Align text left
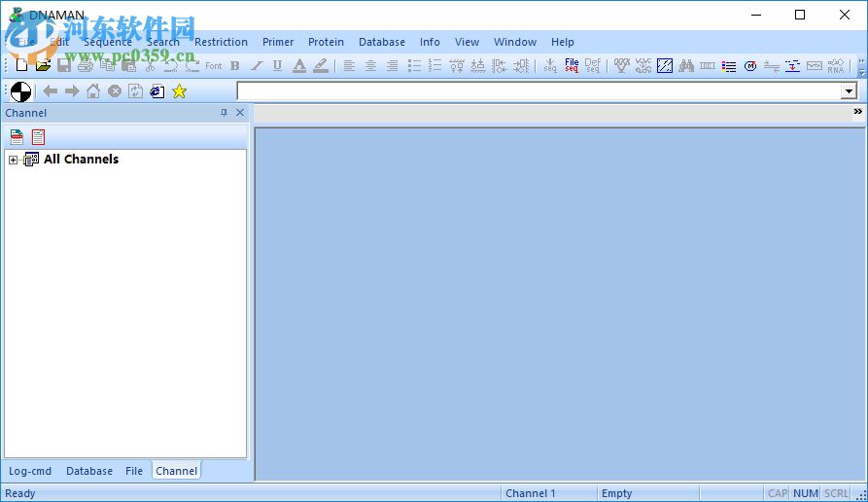 (349, 65)
